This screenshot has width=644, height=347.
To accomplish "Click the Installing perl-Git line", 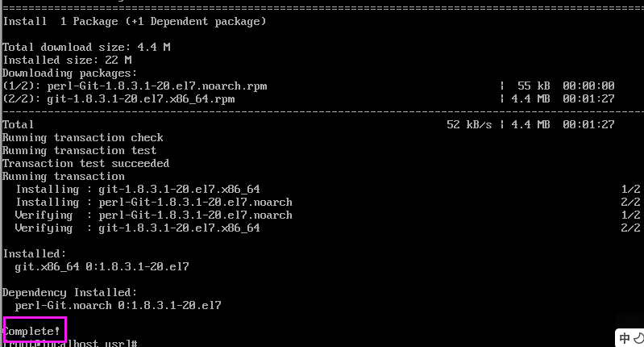I will coord(154,202).
